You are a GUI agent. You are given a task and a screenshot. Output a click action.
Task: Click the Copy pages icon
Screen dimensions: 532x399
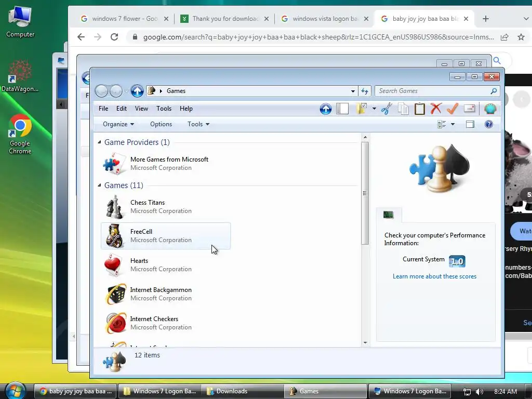403,109
